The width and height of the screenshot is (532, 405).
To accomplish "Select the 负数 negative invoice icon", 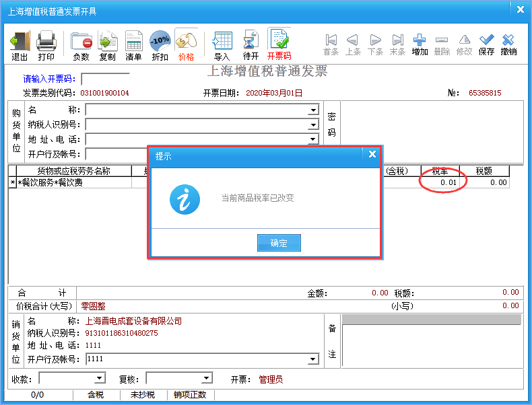I will pyautogui.click(x=81, y=46).
